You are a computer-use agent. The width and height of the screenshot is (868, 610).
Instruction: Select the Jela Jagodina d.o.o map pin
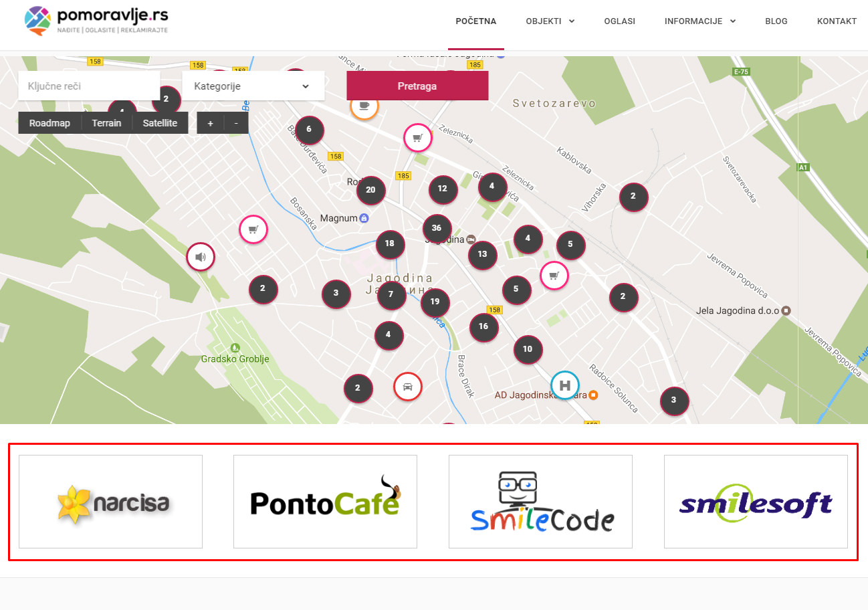click(786, 310)
